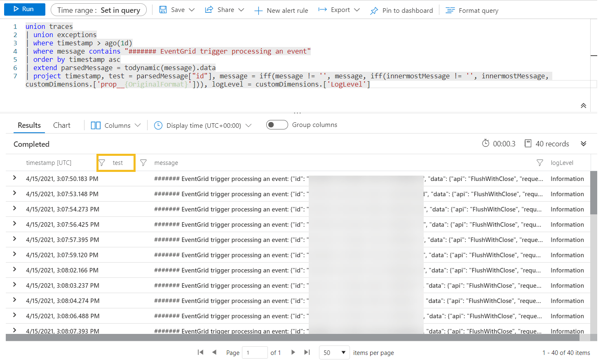Run the Kusto query

click(x=24, y=9)
